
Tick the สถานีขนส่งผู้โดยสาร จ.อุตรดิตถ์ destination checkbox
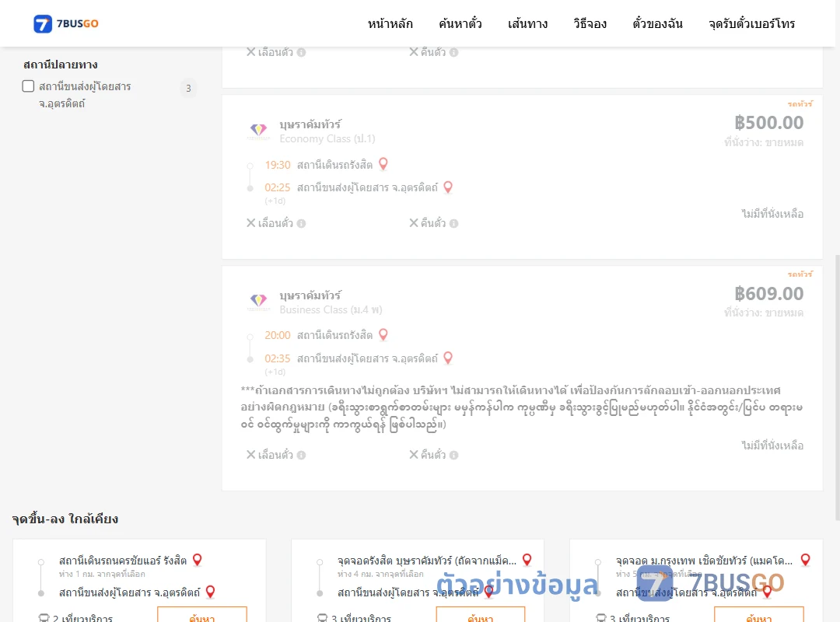(29, 86)
